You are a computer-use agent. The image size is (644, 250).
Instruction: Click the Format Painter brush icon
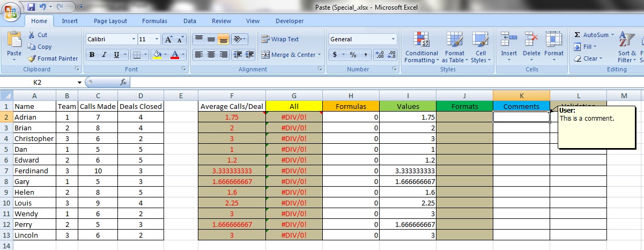[x=32, y=58]
